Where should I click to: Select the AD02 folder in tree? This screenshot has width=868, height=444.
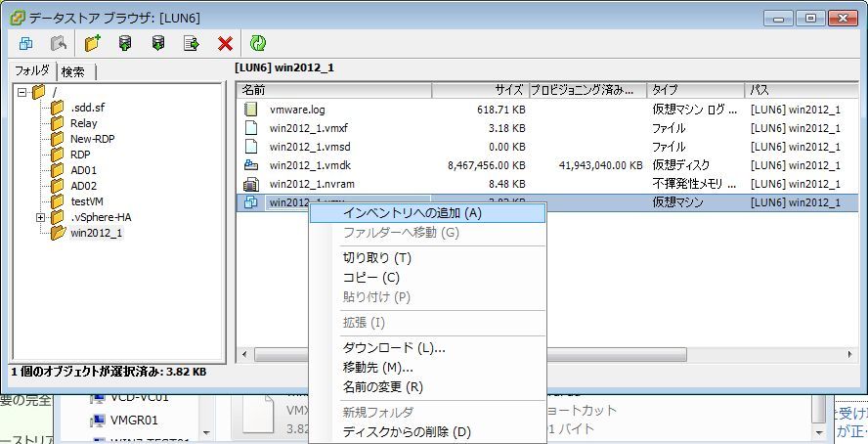84,186
